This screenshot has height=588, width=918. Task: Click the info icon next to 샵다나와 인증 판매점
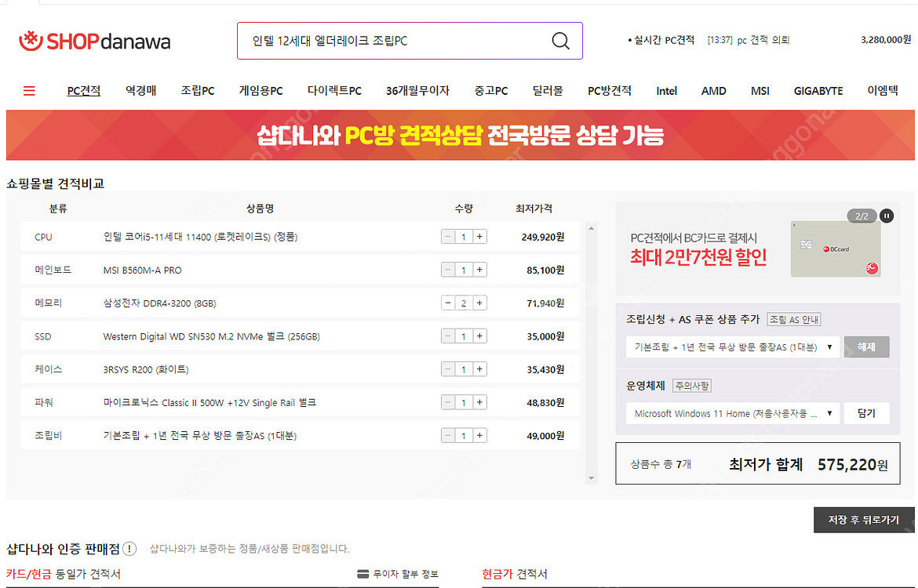coord(129,549)
